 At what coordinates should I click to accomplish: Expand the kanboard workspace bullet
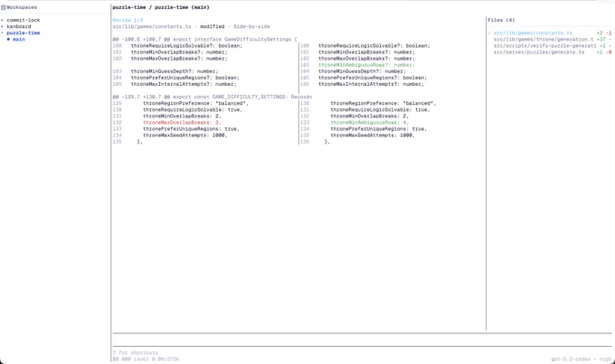point(2,26)
